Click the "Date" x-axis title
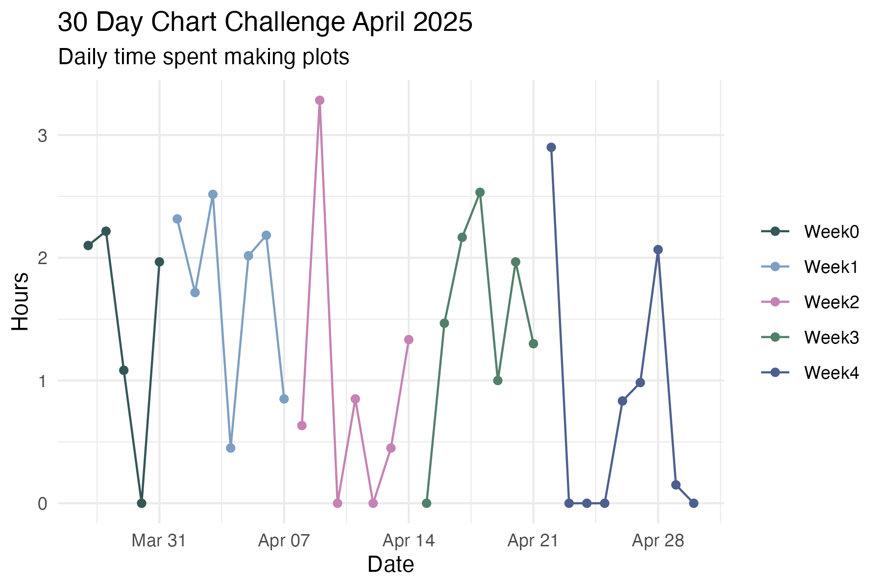 click(x=391, y=564)
